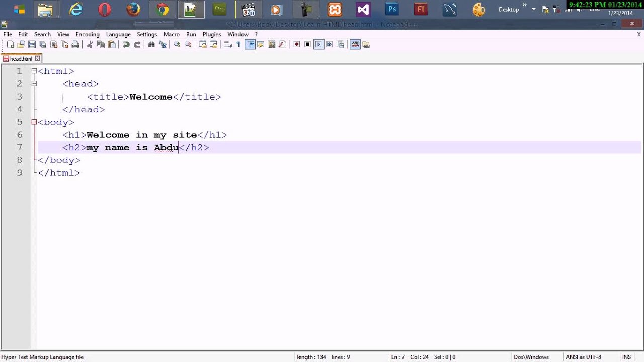Open Find with the binoculars icon
The height and width of the screenshot is (362, 644).
click(151, 45)
